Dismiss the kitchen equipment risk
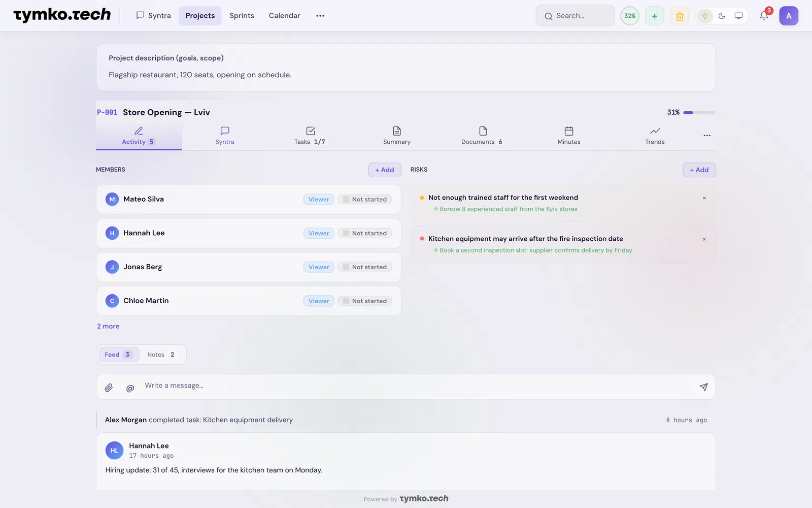 (704, 239)
